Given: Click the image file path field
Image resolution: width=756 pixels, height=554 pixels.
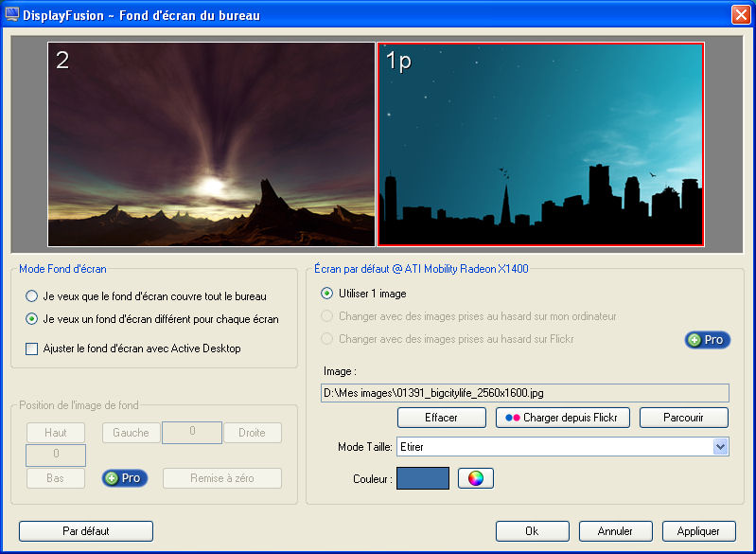Looking at the screenshot, I should click(x=524, y=393).
